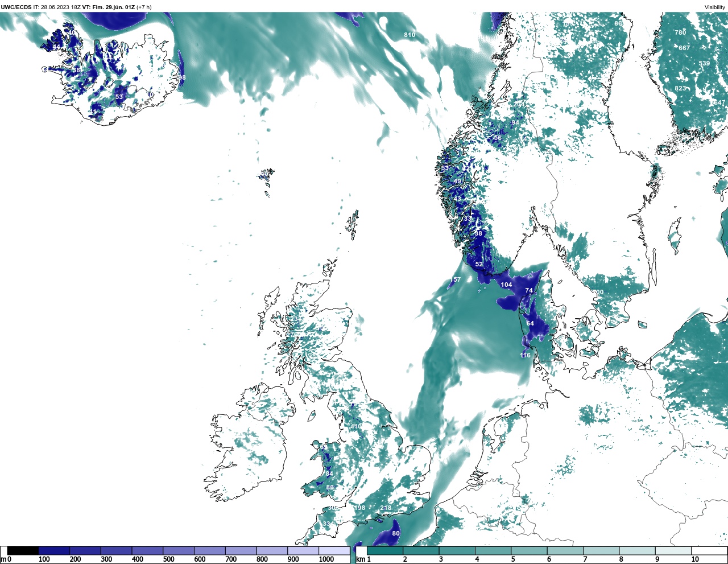This screenshot has height=564, width=728.
Task: Click the '86' value over northern Sweden
Action: click(x=618, y=23)
